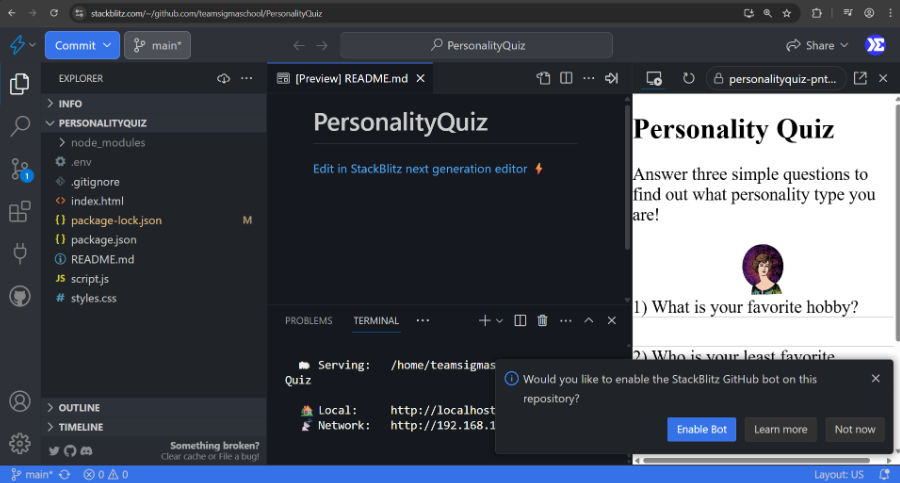900x483 pixels.
Task: Click the cloud download icon in Explorer header
Action: pos(223,78)
